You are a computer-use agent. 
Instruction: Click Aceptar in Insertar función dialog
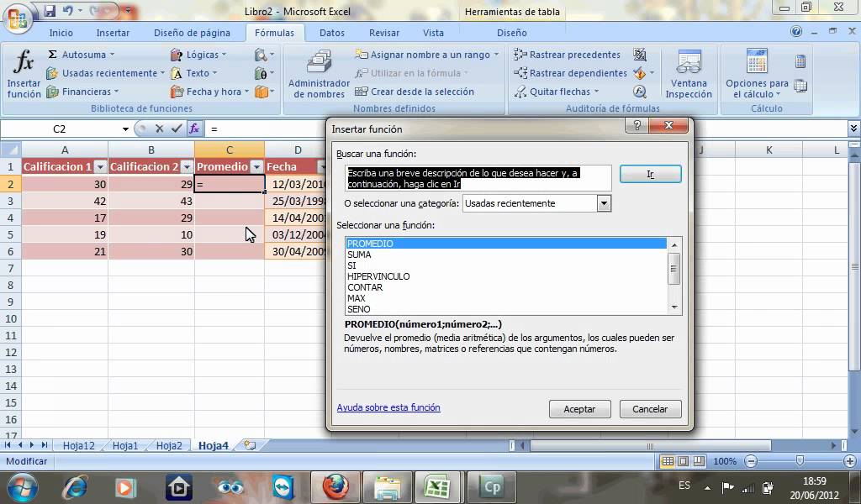click(579, 408)
